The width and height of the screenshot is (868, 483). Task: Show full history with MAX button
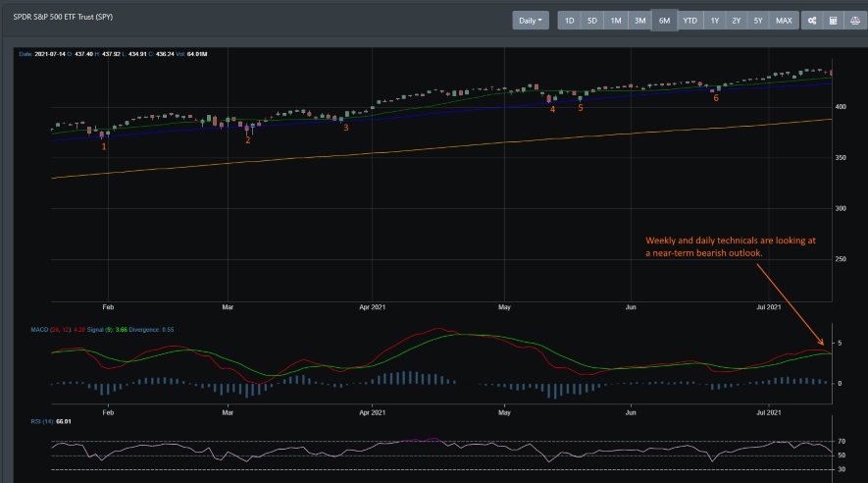click(784, 21)
